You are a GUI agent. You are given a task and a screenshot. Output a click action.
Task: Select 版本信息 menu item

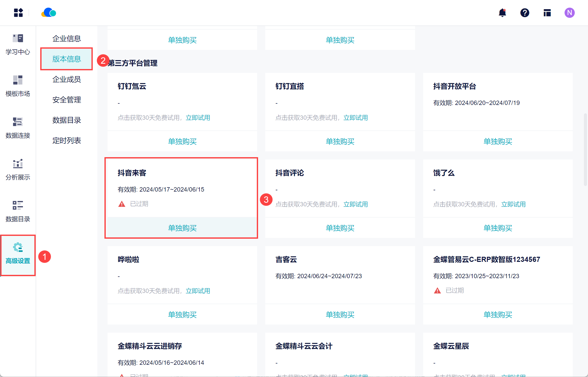click(x=66, y=59)
